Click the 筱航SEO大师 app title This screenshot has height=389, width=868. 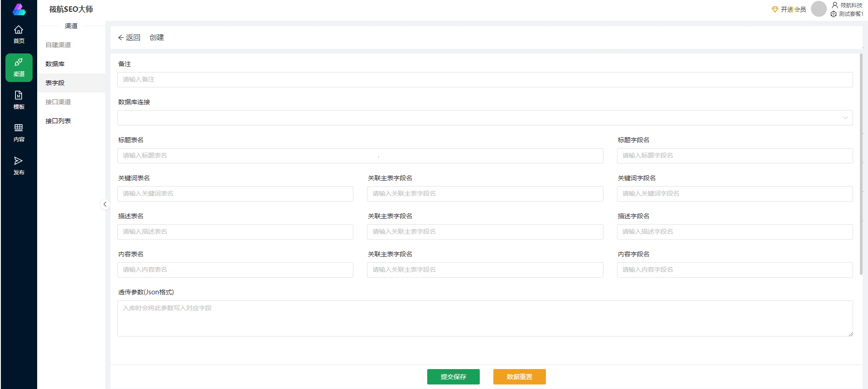pyautogui.click(x=71, y=9)
